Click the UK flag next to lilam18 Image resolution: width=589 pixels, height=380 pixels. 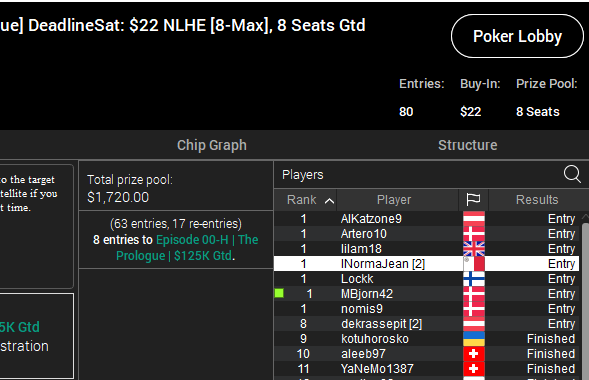(474, 249)
